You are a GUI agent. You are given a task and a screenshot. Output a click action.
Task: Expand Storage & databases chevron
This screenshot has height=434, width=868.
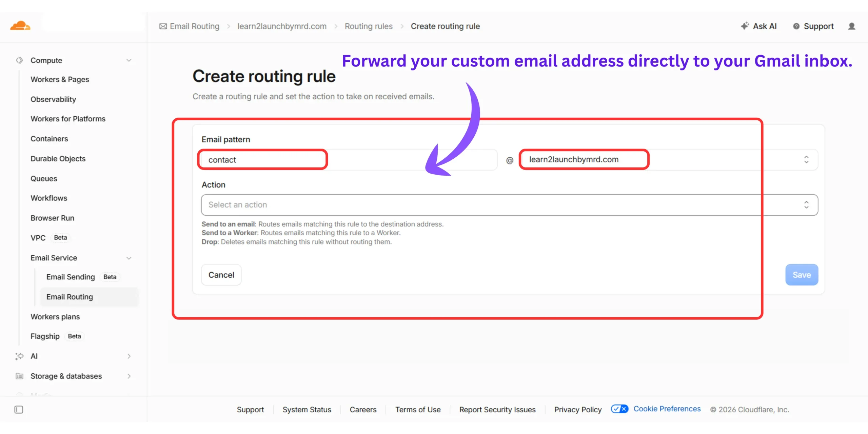[129, 376]
